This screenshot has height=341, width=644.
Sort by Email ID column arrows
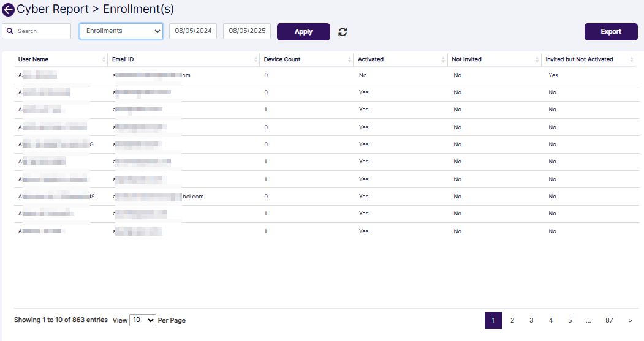coord(256,59)
